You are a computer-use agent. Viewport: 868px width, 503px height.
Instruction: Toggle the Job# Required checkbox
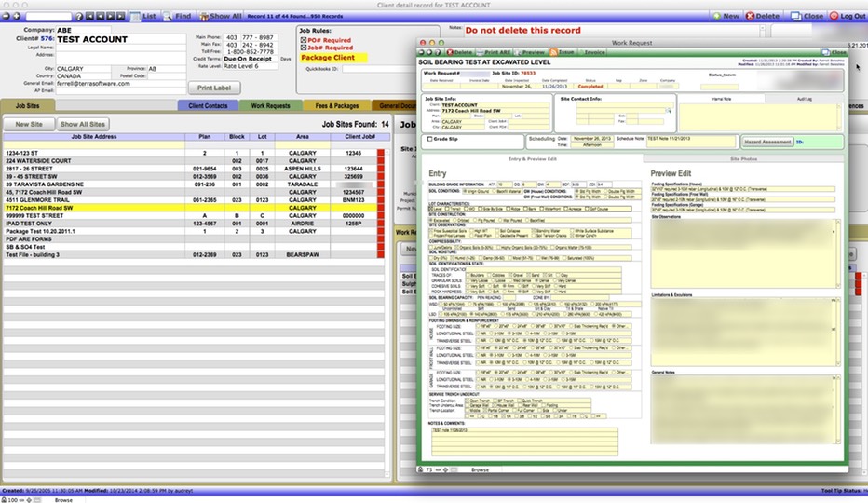[304, 48]
